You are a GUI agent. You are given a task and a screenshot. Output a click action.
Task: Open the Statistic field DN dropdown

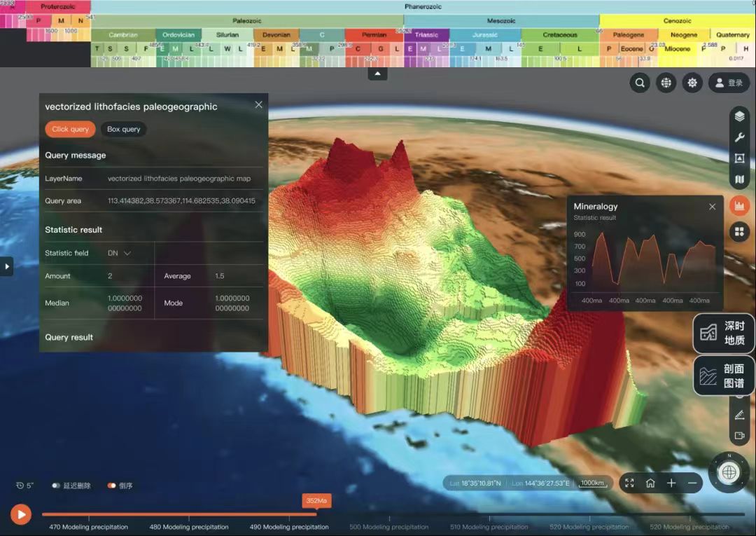click(x=119, y=253)
